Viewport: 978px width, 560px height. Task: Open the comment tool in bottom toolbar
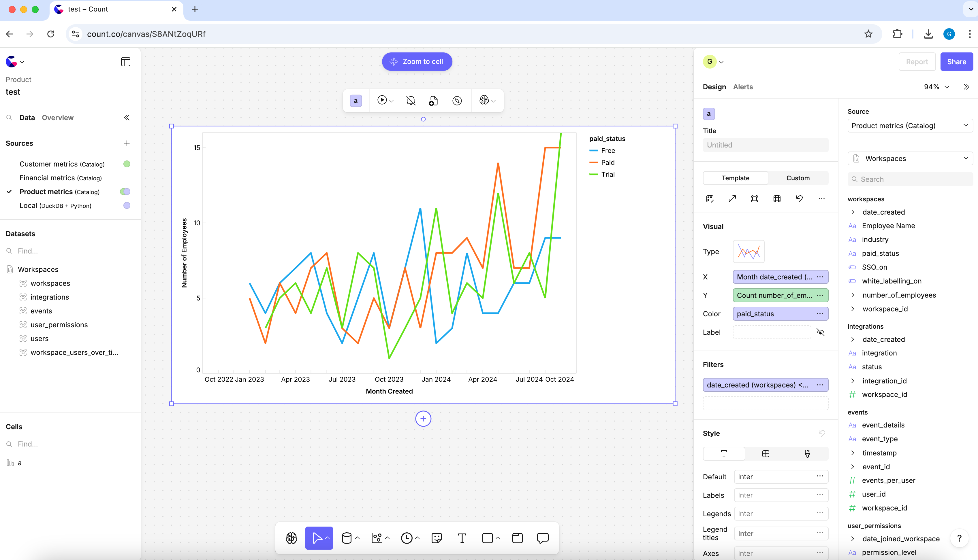[x=543, y=538]
